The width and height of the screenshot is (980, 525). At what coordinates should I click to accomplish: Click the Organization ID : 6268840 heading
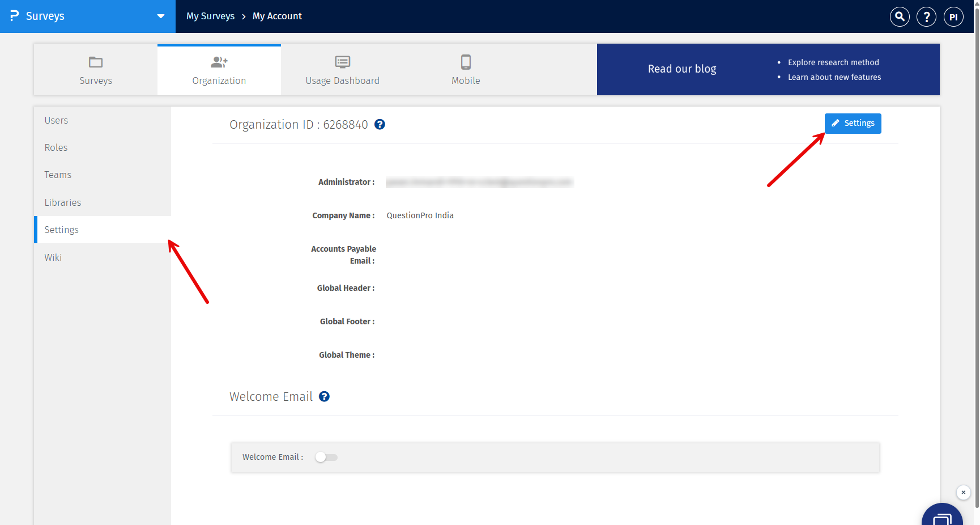click(299, 124)
